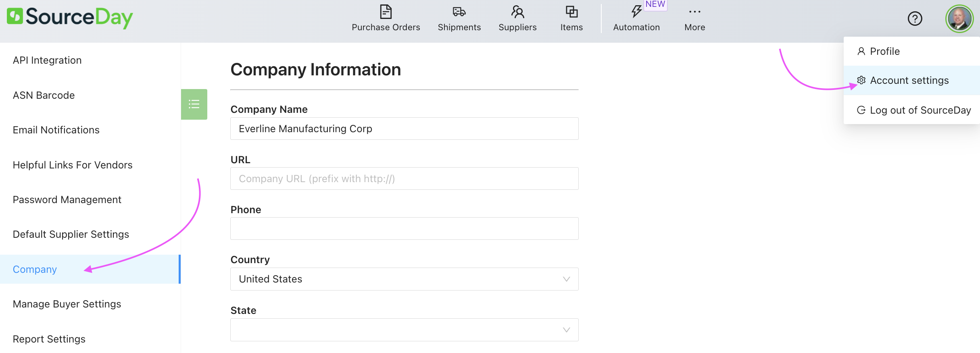
Task: Choose Log out of SourceDay
Action: pos(912,110)
